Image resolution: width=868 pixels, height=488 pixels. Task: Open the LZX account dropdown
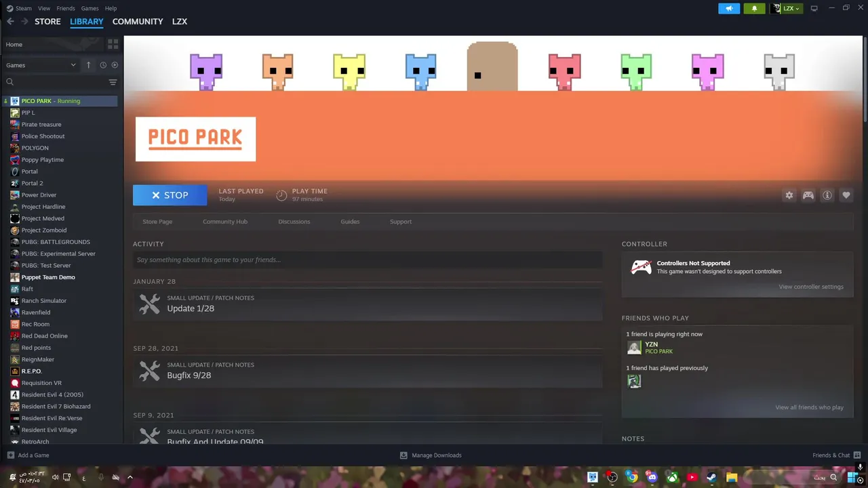[x=786, y=8]
